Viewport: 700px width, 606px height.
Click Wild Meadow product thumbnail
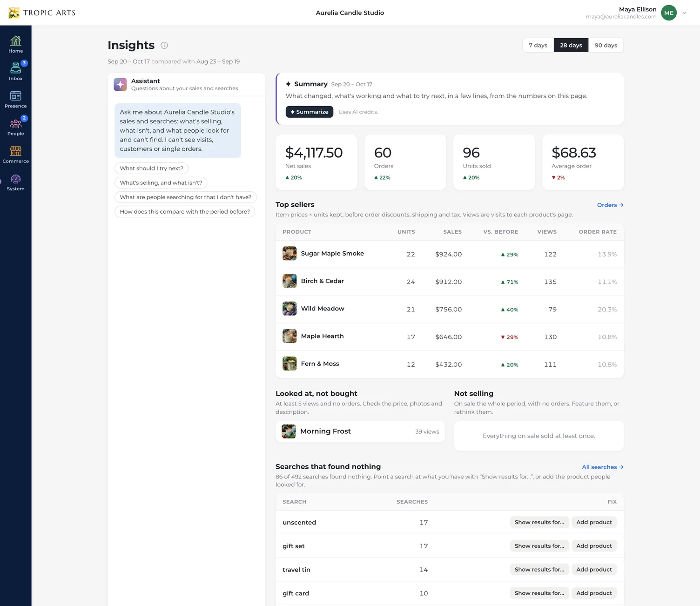tap(289, 309)
